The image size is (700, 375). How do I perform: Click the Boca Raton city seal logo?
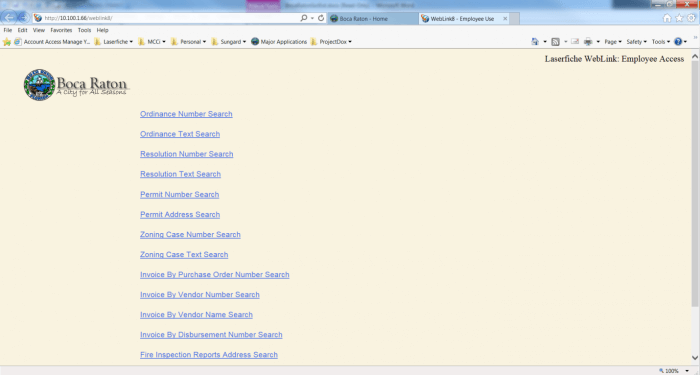[x=39, y=85]
